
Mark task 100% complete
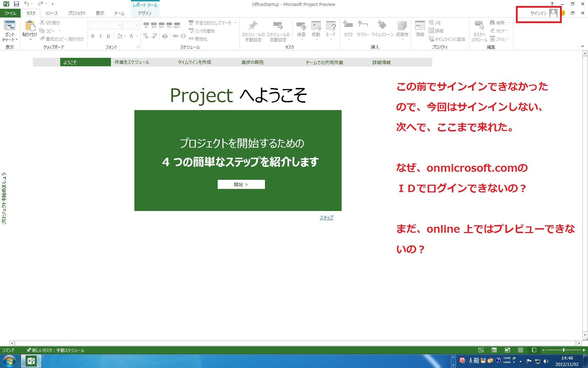[x=177, y=25]
